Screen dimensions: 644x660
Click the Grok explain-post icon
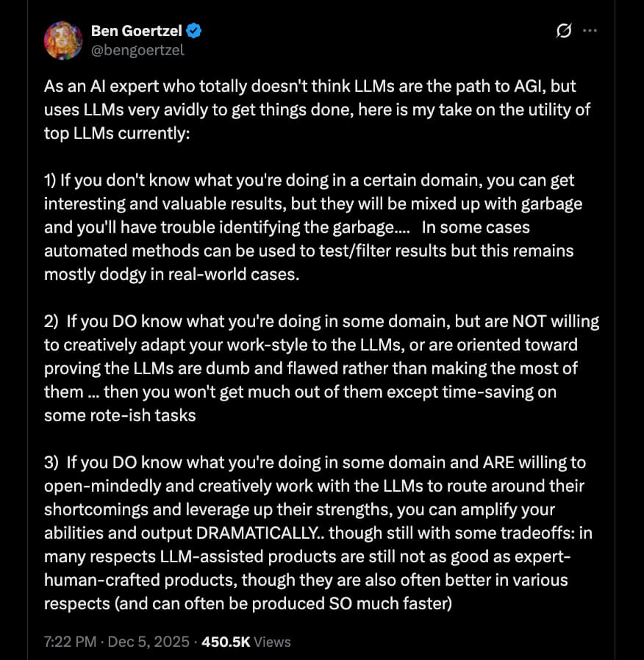point(564,31)
